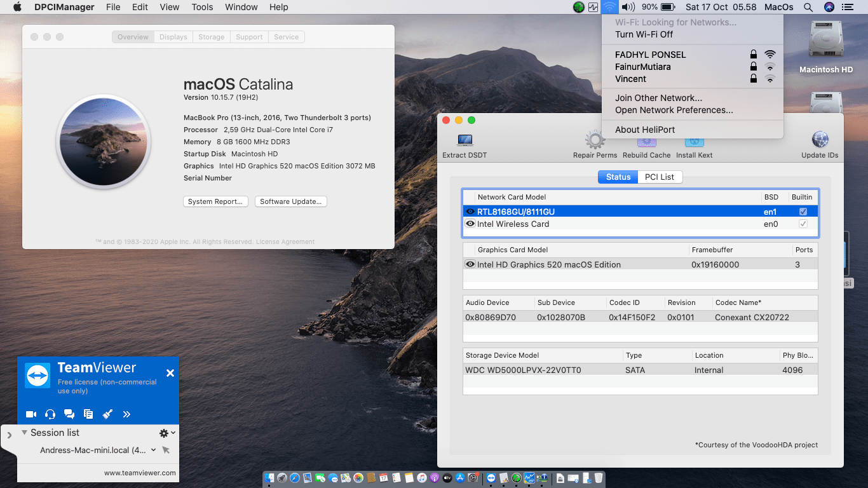
Task: Select Status tab in DPCIManager
Action: click(618, 177)
